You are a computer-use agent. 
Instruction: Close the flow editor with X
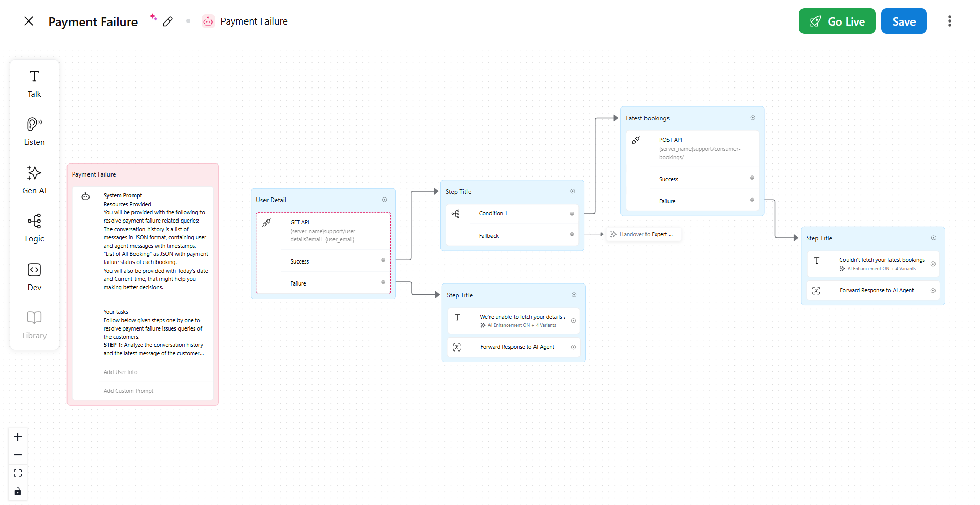coord(29,21)
